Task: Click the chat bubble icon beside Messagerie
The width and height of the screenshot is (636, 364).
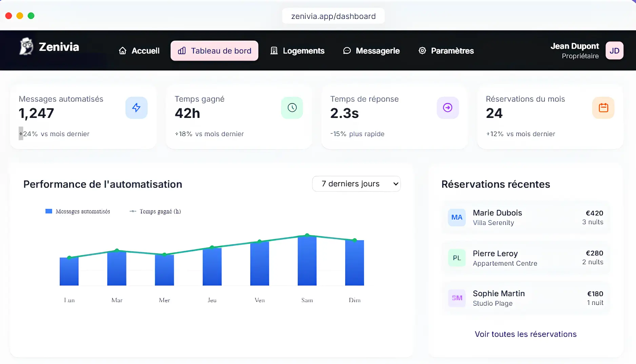Action: [346, 50]
